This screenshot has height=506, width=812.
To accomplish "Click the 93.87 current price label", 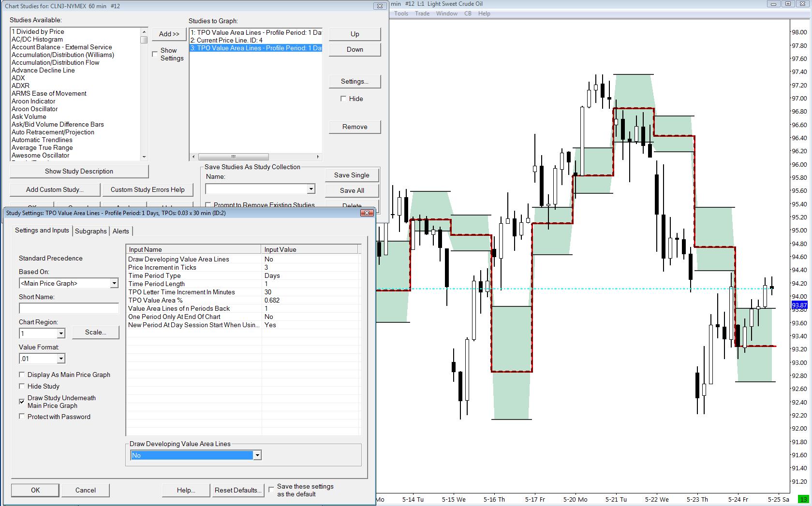I will point(799,305).
